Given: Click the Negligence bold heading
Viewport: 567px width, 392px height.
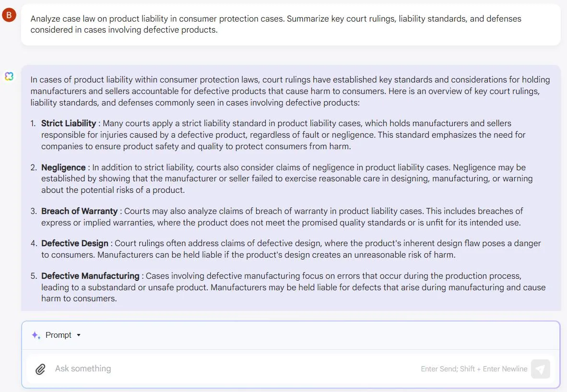Looking at the screenshot, I should 63,167.
